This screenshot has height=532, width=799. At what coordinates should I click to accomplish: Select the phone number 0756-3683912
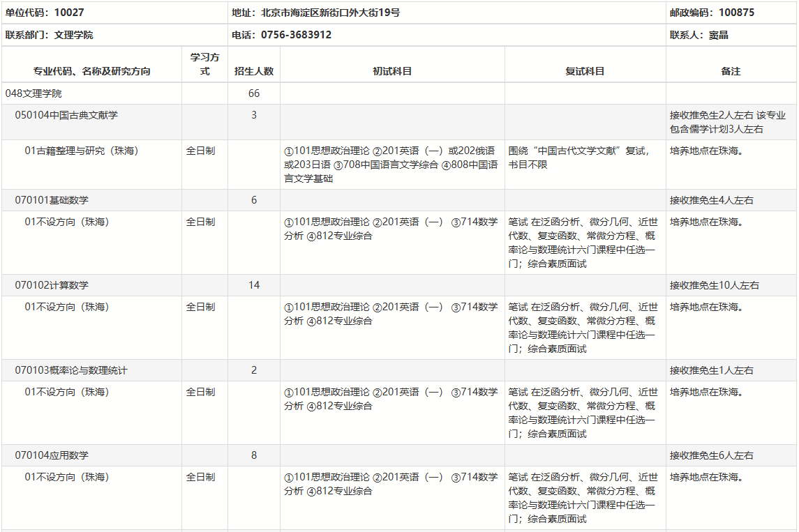point(296,35)
